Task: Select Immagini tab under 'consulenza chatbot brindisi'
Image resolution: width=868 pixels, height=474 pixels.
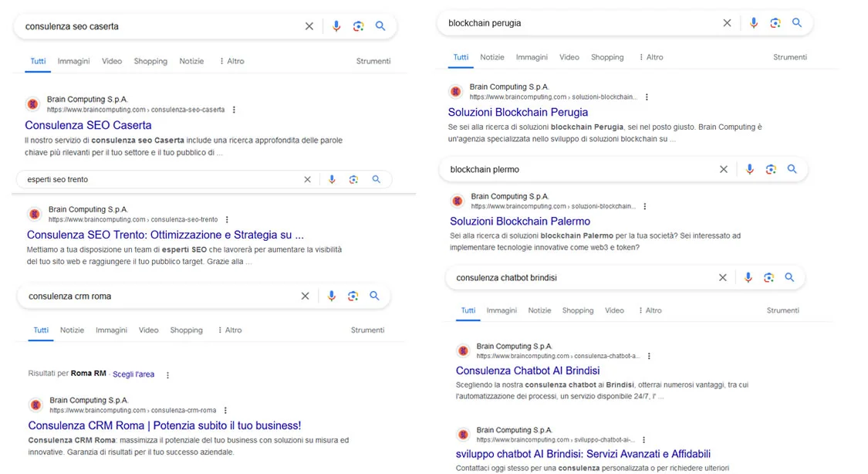Action: pyautogui.click(x=502, y=310)
